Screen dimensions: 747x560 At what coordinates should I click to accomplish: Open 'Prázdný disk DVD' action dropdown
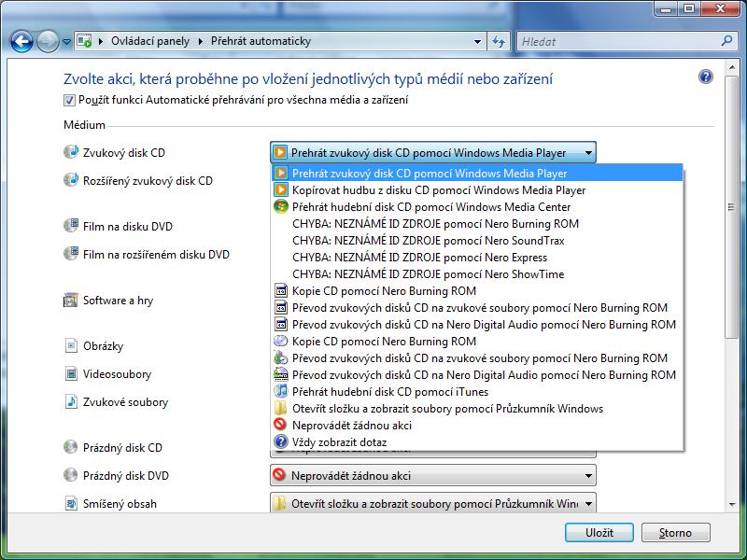[432, 475]
